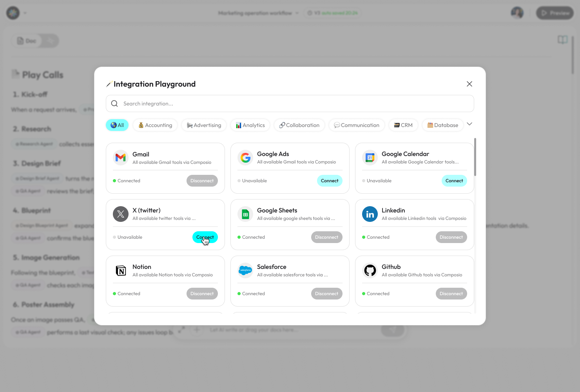Click the "Integration Playground" dialog title

(x=154, y=84)
